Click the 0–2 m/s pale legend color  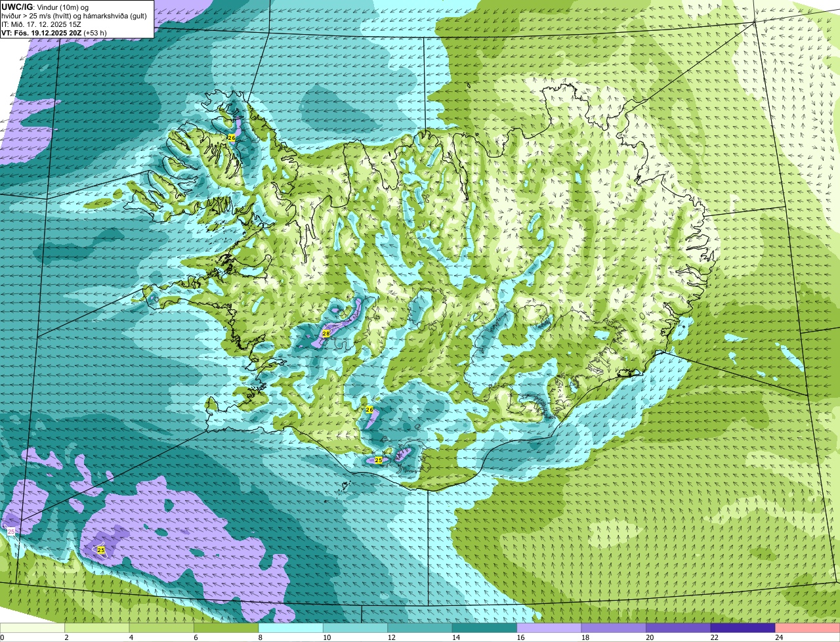click(32, 628)
